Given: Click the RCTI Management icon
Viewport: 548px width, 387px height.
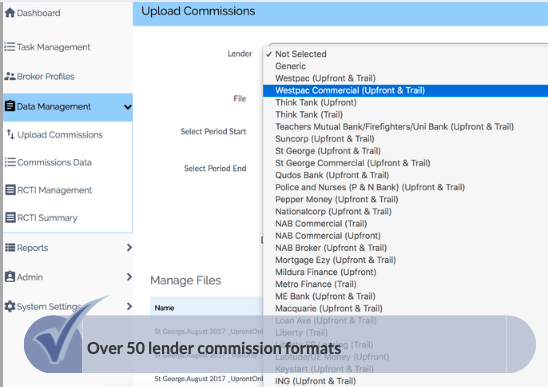Looking at the screenshot, I should point(10,190).
